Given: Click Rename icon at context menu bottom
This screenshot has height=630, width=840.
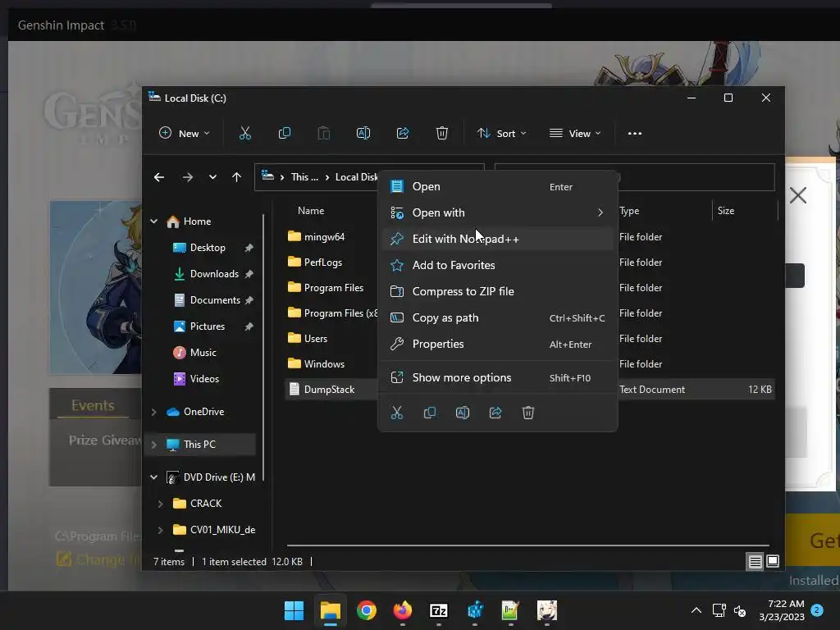Looking at the screenshot, I should point(463,413).
